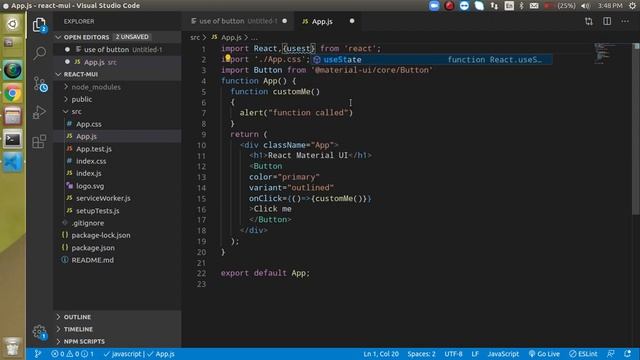Open the Source Control view
640x360 pixels.
point(40,84)
